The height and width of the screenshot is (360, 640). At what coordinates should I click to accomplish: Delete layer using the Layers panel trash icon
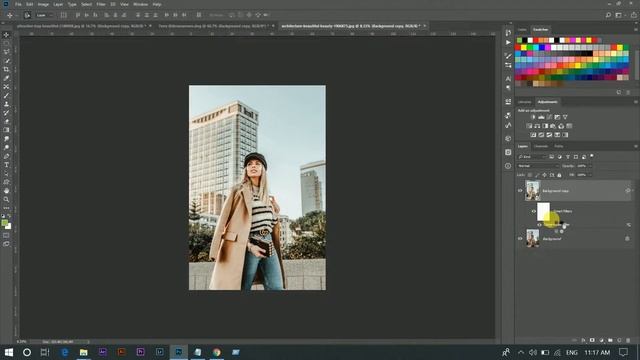click(628, 340)
